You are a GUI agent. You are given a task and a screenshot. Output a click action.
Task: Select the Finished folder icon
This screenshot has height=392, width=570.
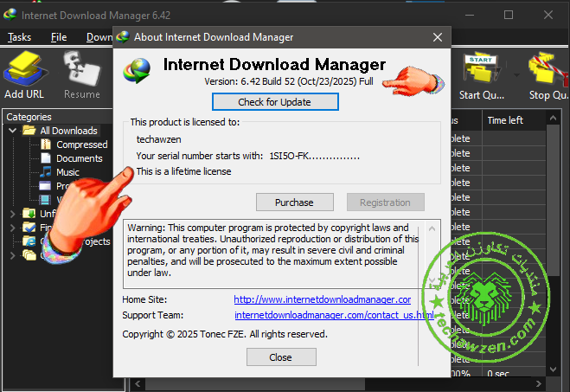click(29, 228)
